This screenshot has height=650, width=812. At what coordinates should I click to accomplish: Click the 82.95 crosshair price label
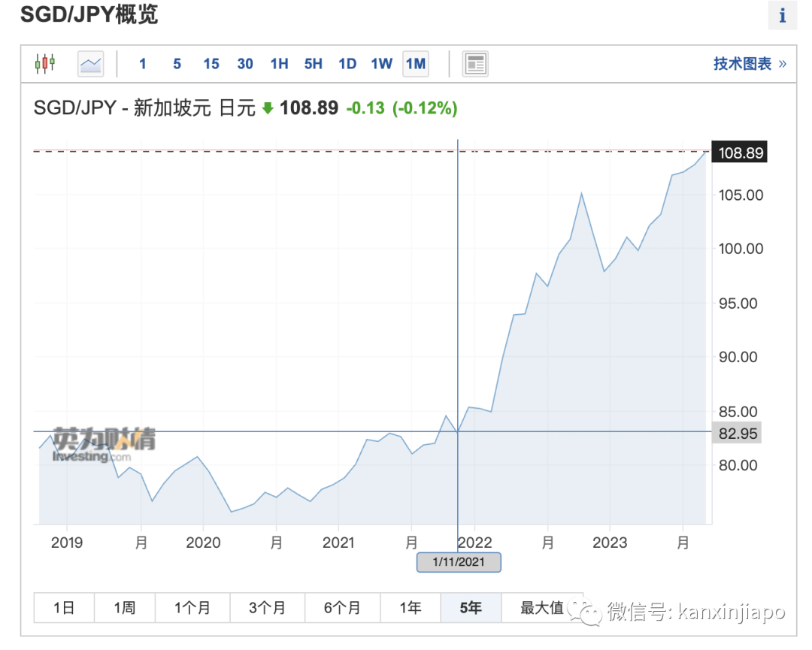738,433
